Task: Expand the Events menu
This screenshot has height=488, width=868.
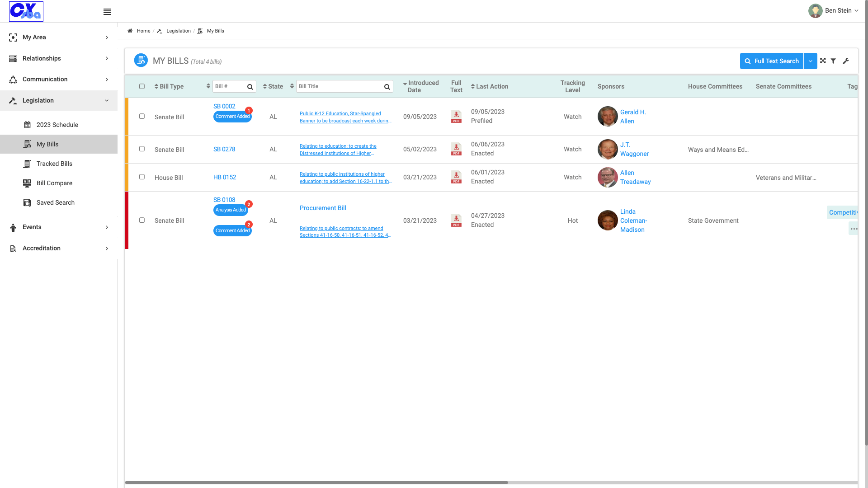Action: (x=59, y=227)
